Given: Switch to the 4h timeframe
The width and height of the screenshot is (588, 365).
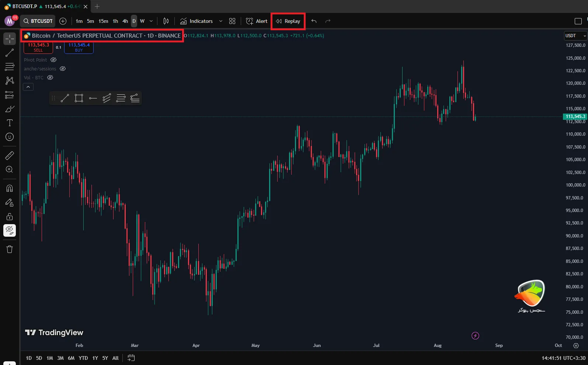Looking at the screenshot, I should 125,21.
